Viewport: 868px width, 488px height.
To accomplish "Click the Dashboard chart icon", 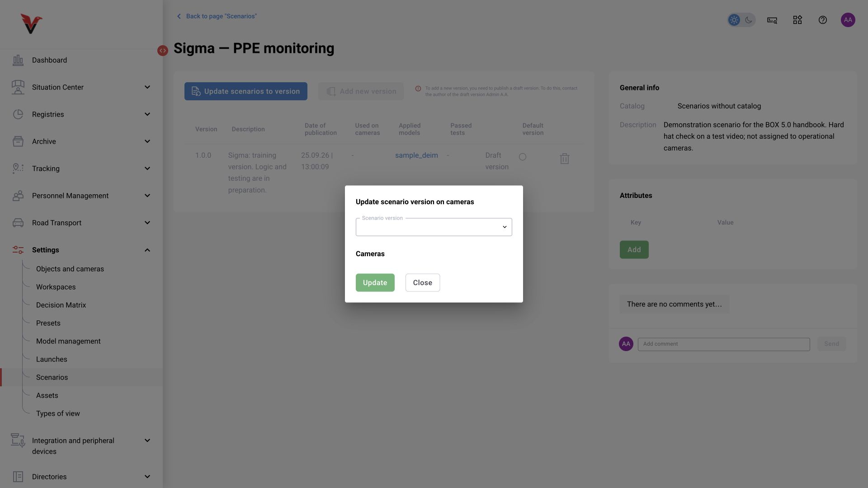I will coord(18,60).
